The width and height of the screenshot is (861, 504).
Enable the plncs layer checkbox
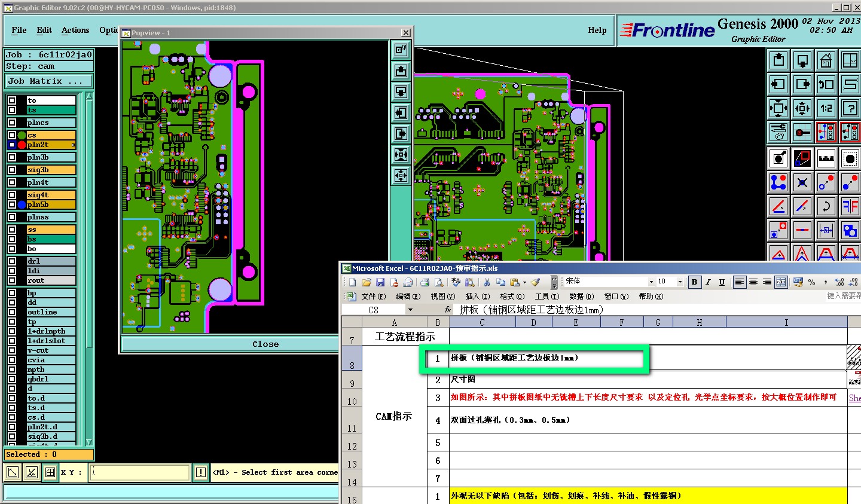(12, 123)
